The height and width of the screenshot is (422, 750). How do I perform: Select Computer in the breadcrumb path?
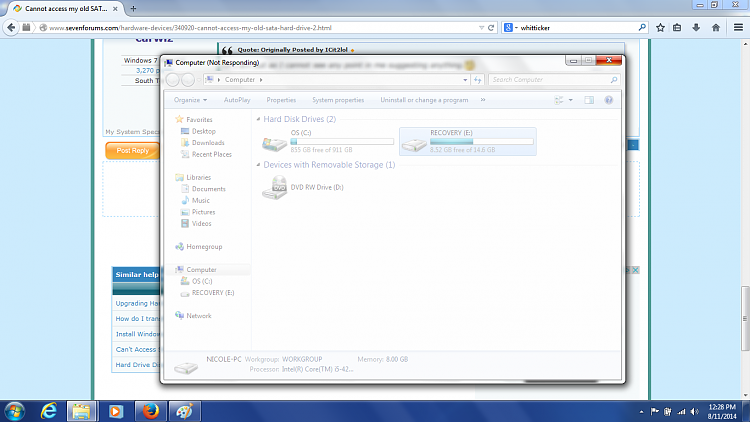pyautogui.click(x=240, y=80)
